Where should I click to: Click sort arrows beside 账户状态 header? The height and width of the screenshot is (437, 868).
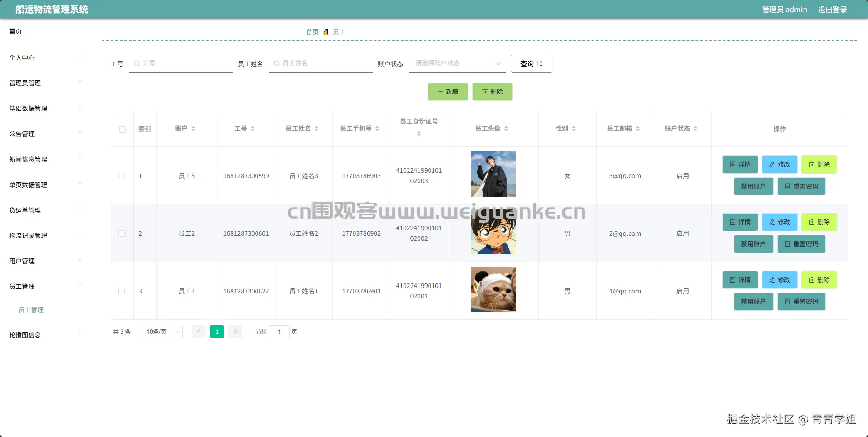coord(695,129)
